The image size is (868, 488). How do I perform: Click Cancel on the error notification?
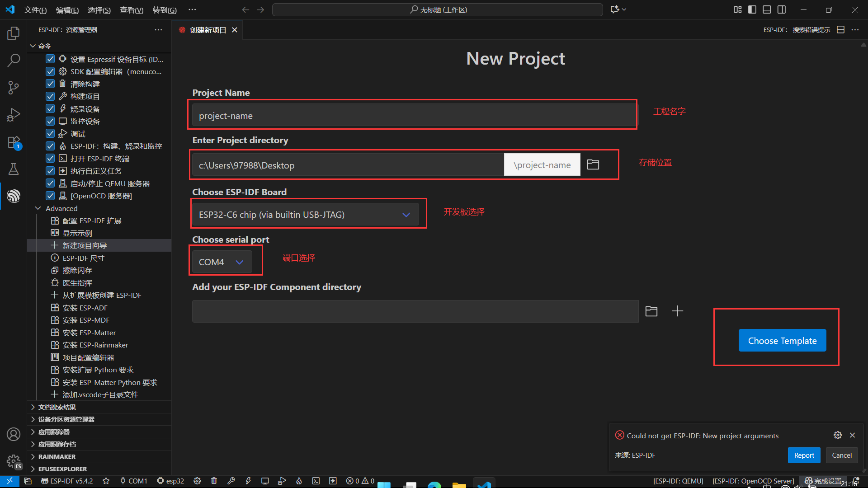pyautogui.click(x=842, y=455)
